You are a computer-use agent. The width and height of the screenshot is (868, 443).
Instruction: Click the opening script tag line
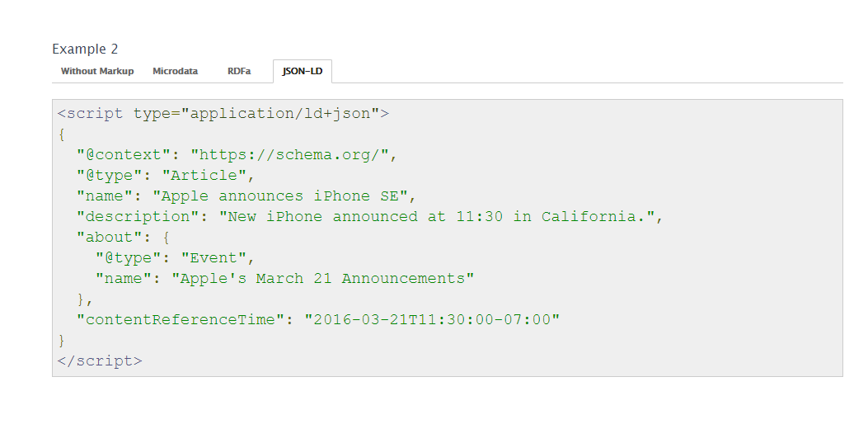pyautogui.click(x=223, y=114)
